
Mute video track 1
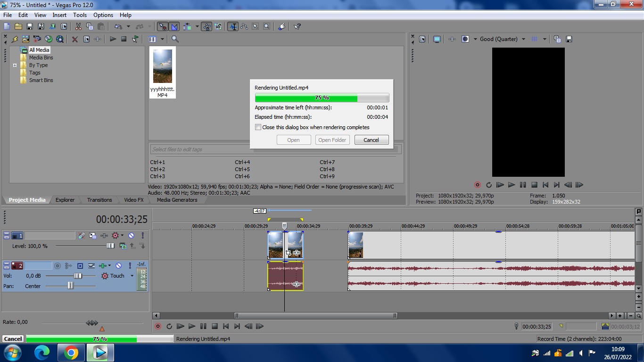pos(131,236)
